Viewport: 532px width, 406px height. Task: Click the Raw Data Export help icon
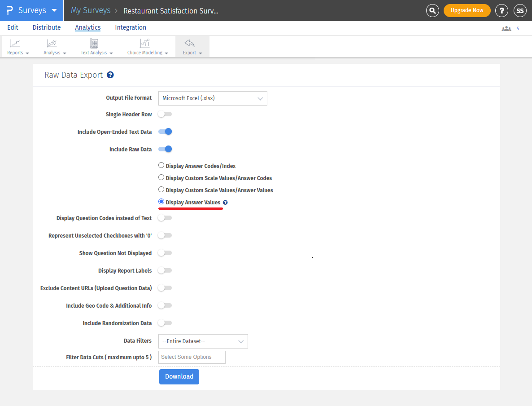coord(110,75)
